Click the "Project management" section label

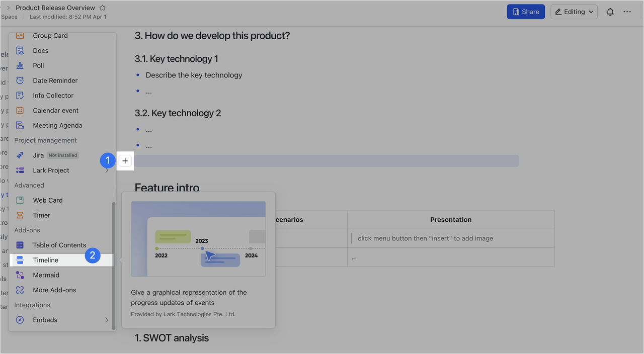(45, 140)
